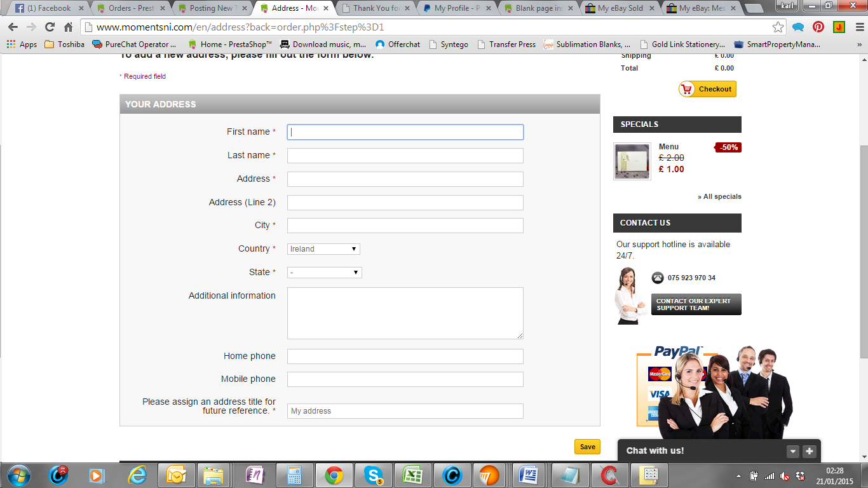Image resolution: width=868 pixels, height=488 pixels.
Task: Focus the First name field
Action: 405,132
